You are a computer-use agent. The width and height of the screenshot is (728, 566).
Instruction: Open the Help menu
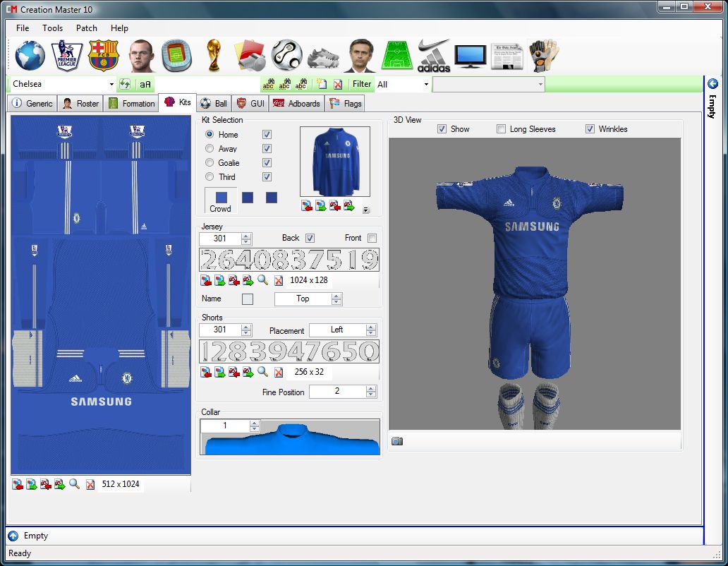pos(119,28)
